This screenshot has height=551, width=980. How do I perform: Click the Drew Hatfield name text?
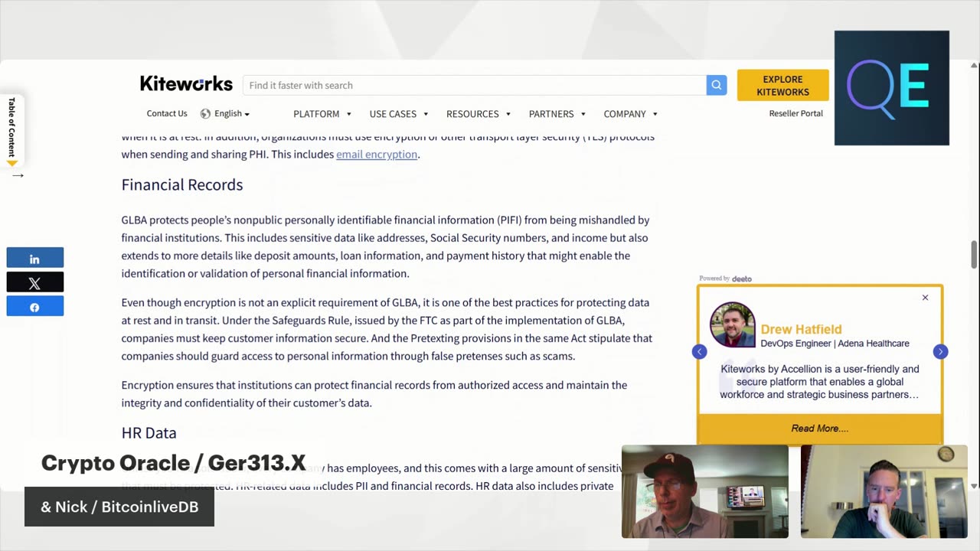(801, 329)
